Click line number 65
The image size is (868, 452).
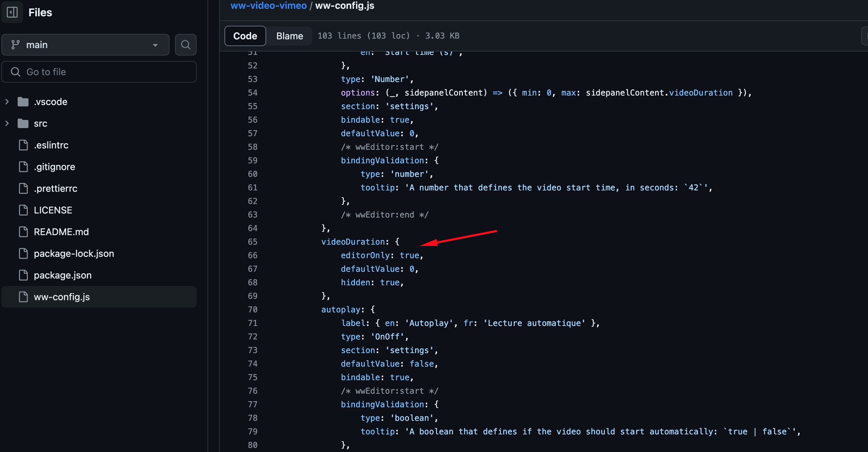253,242
